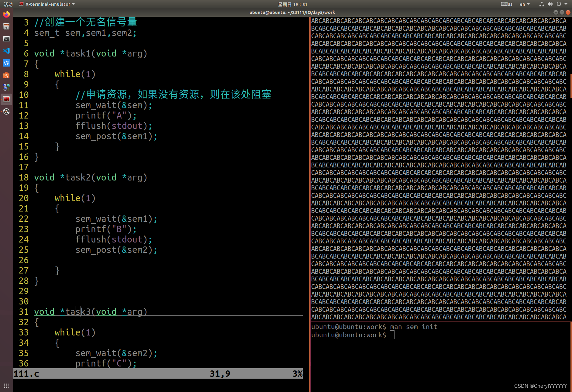Click the shell prompt input cursor
572x392 pixels.
point(392,335)
